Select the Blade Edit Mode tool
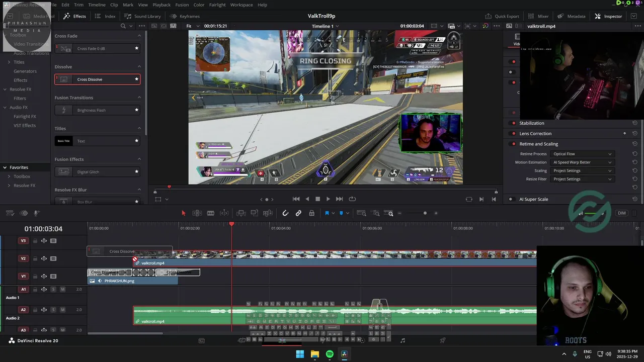The width and height of the screenshot is (644, 362). pos(211,213)
